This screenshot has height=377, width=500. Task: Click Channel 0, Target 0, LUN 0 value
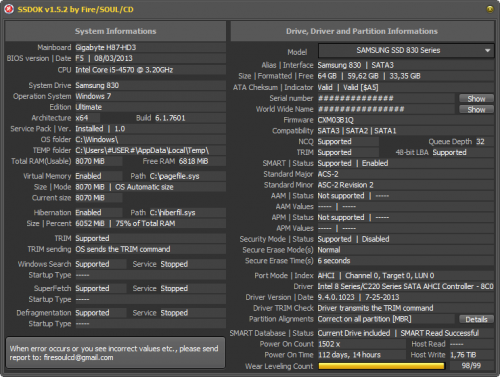[390, 276]
